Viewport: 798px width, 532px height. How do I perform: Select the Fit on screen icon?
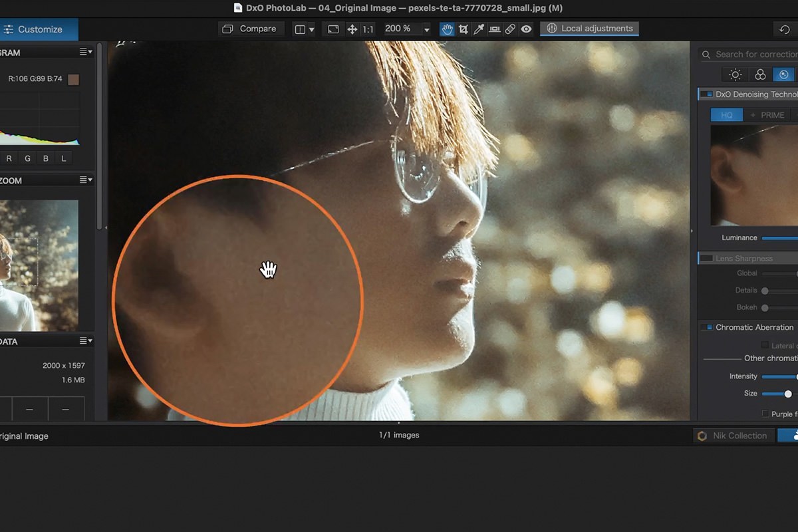pos(333,29)
